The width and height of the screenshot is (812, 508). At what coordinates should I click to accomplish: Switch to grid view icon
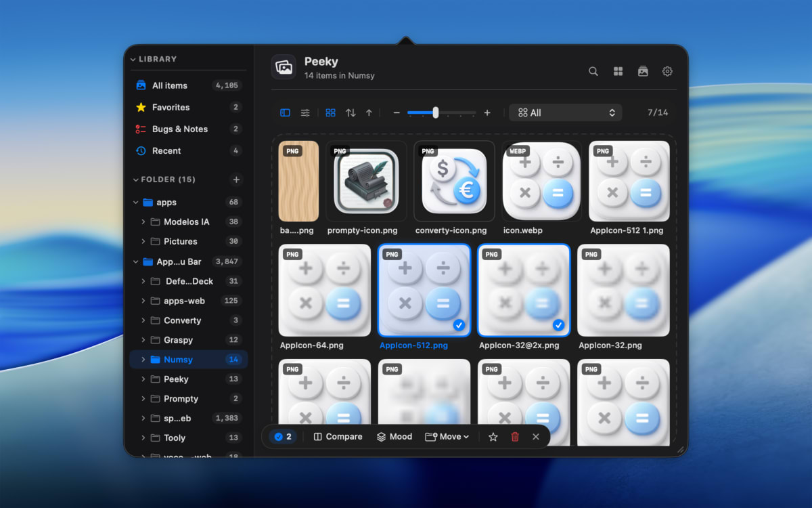click(330, 113)
